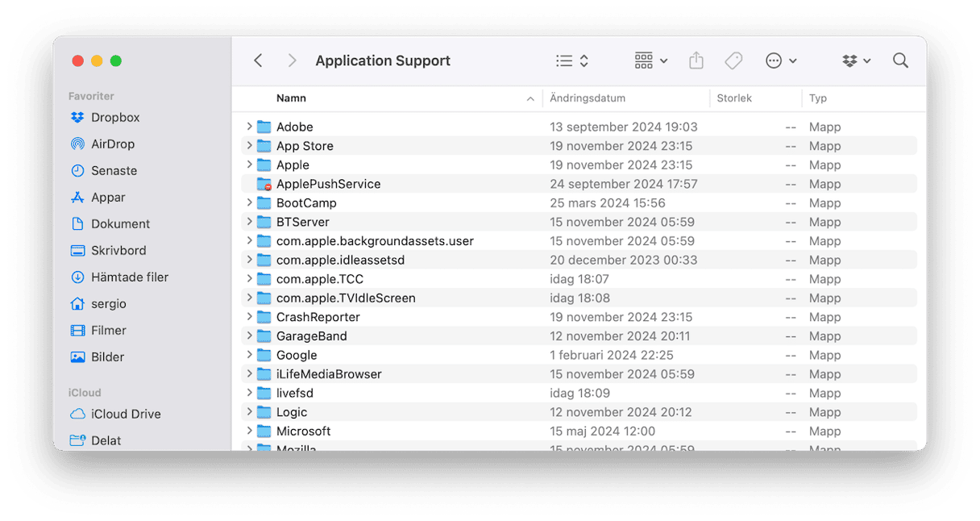Expand the Adobe folder

click(x=249, y=127)
